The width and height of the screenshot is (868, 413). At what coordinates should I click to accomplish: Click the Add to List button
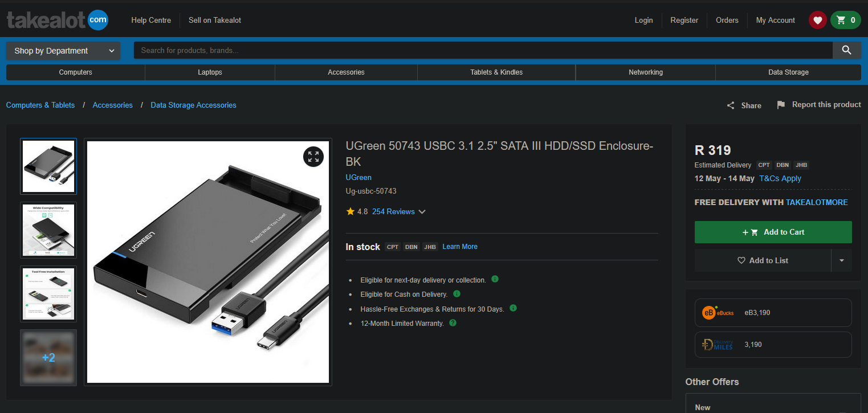pos(763,260)
